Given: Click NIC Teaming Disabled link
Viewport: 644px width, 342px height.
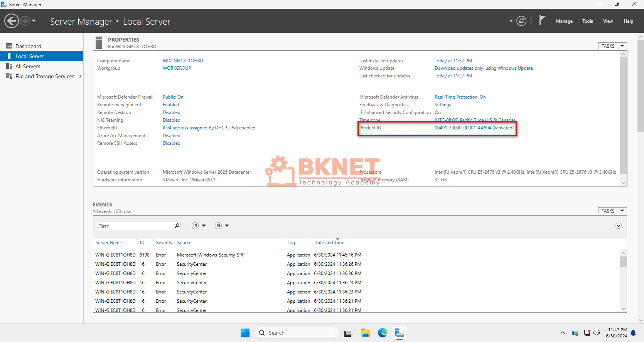Looking at the screenshot, I should coord(172,120).
